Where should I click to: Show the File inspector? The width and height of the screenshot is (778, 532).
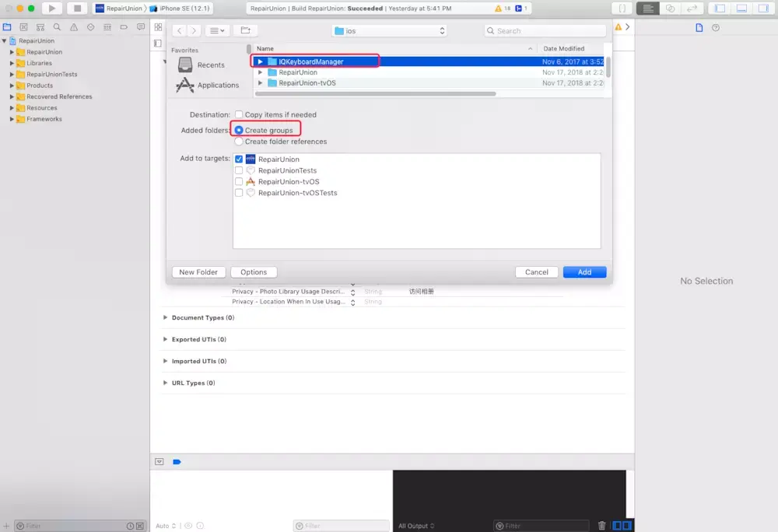click(699, 28)
